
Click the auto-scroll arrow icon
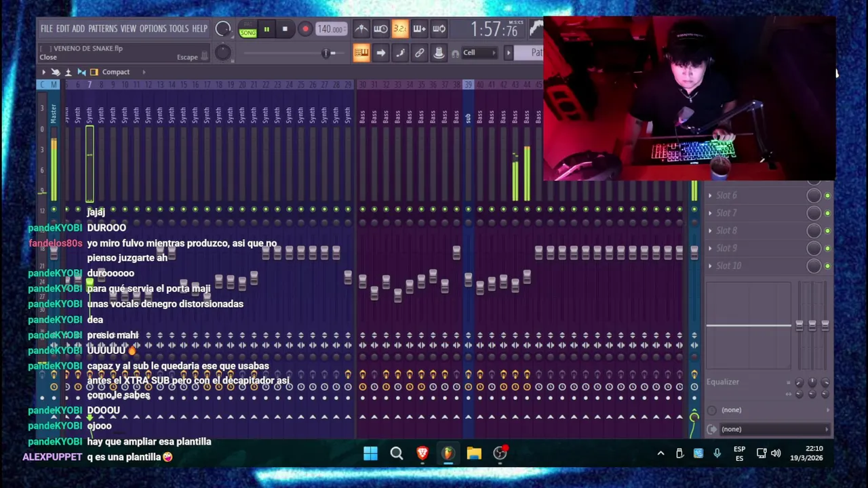tap(380, 53)
